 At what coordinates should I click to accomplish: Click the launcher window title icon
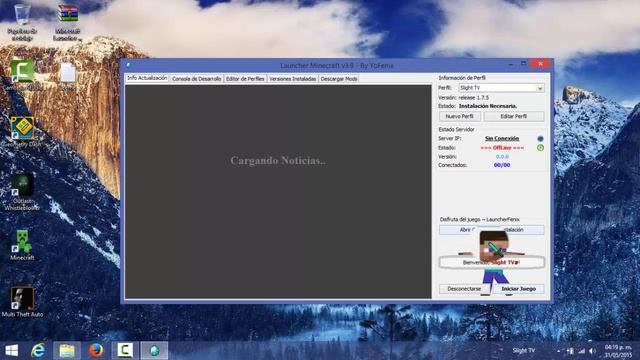click(x=128, y=65)
